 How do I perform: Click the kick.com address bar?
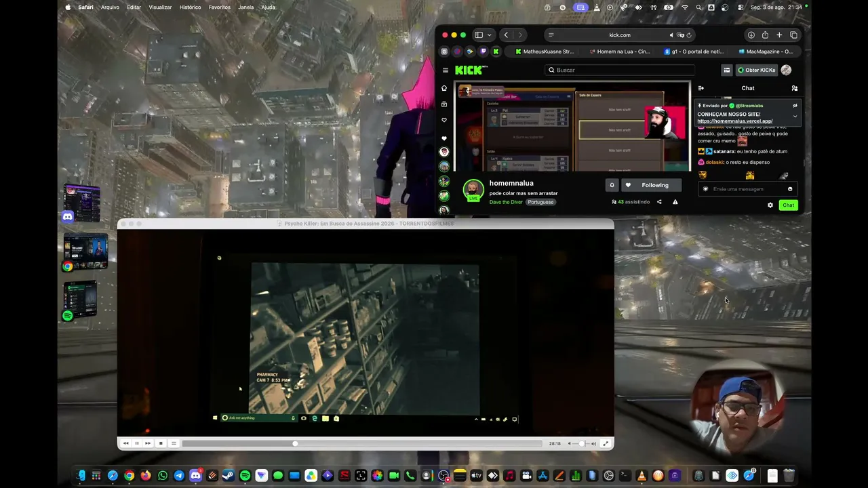619,35
